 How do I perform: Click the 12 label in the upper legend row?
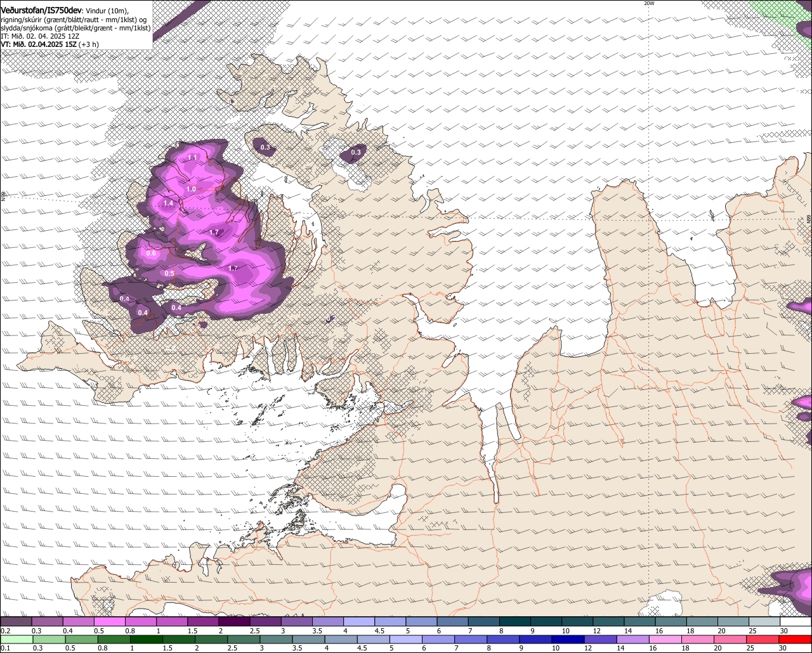(x=597, y=631)
